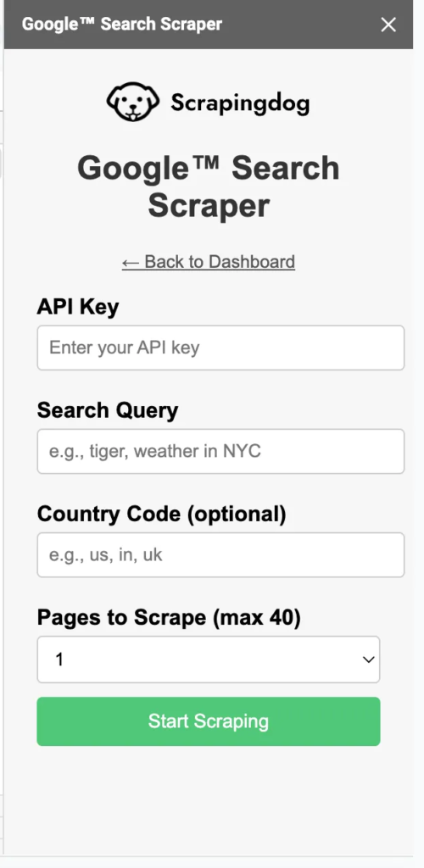424x868 pixels.
Task: Open the Pages to Scrape dropdown
Action: tap(208, 659)
